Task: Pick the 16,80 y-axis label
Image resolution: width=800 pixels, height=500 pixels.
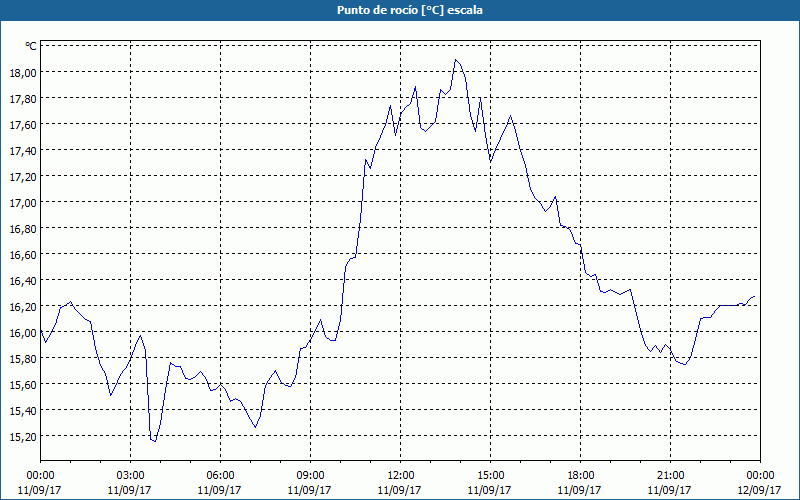Action: 23,229
